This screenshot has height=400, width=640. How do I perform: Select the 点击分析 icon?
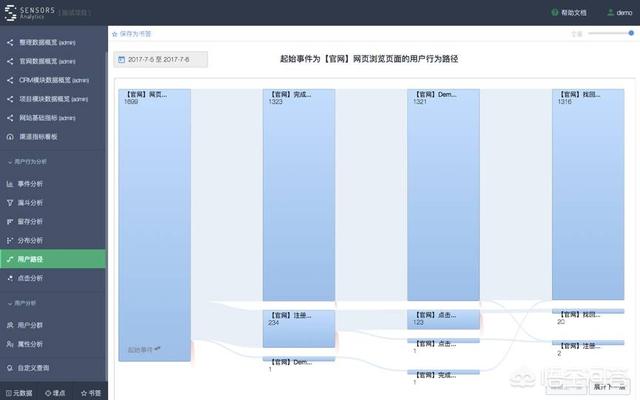10,278
